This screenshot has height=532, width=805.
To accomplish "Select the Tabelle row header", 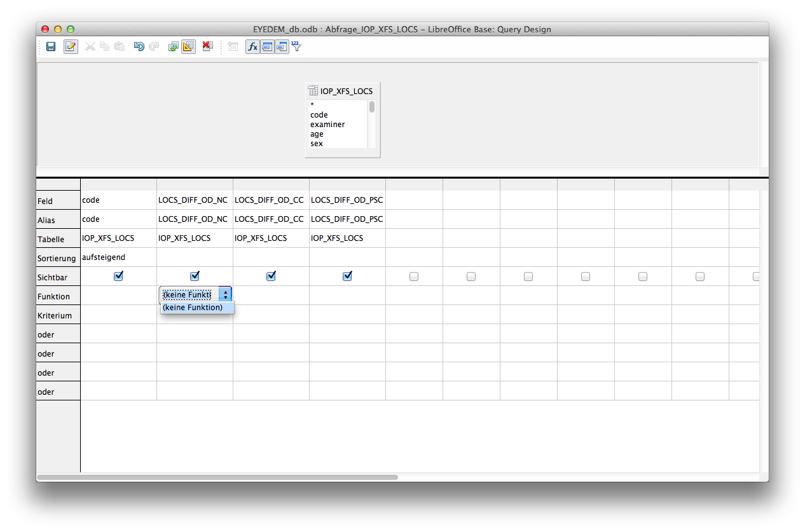I will pyautogui.click(x=58, y=238).
